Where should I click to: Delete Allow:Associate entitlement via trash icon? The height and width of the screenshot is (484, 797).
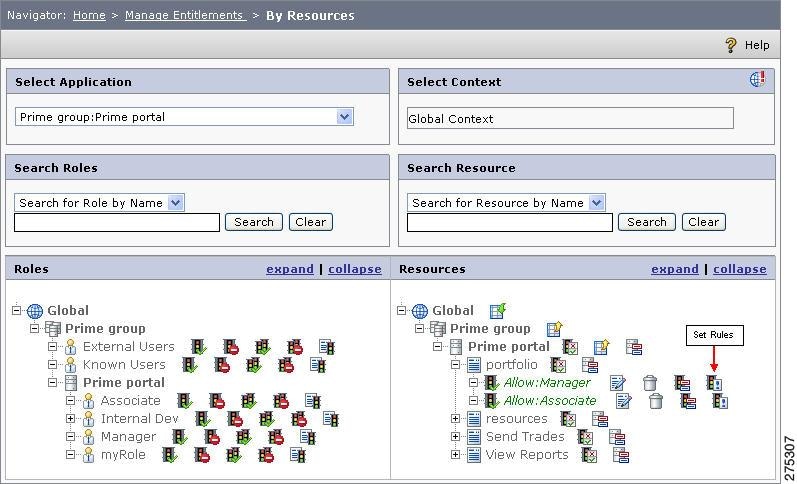coord(656,401)
